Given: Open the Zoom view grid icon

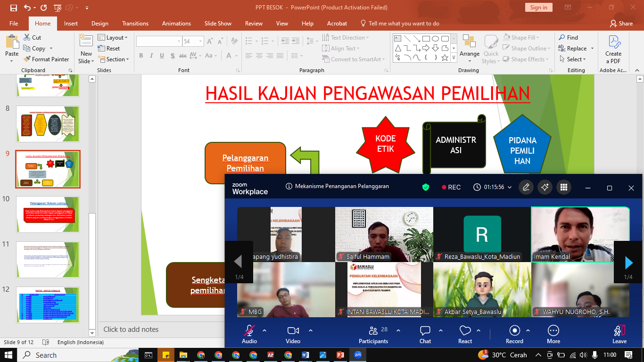Looking at the screenshot, I should [563, 187].
